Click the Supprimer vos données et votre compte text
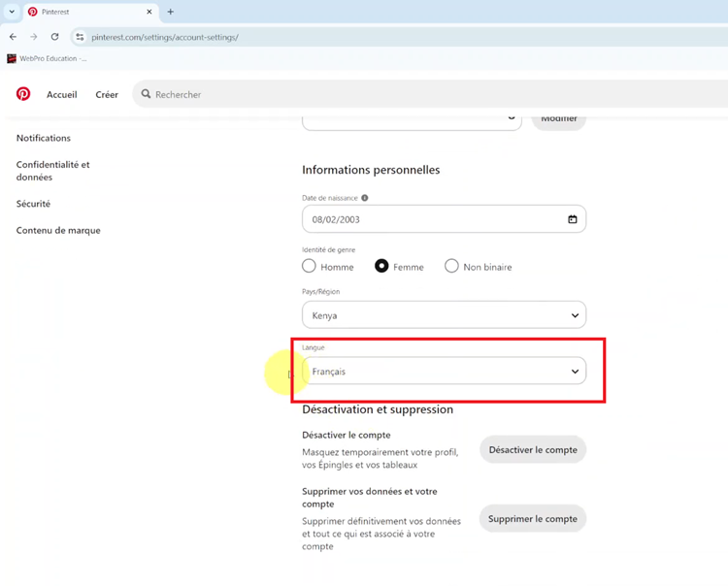Viewport: 728px width, 586px height. click(x=370, y=498)
